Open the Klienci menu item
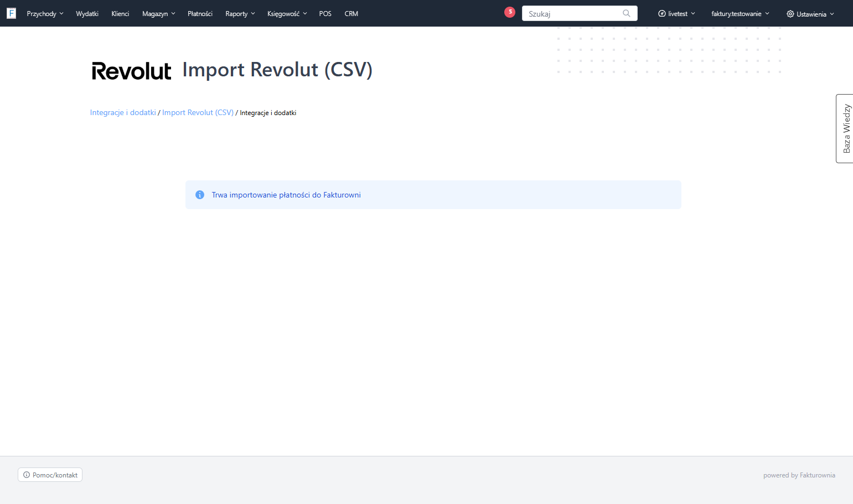 tap(120, 14)
